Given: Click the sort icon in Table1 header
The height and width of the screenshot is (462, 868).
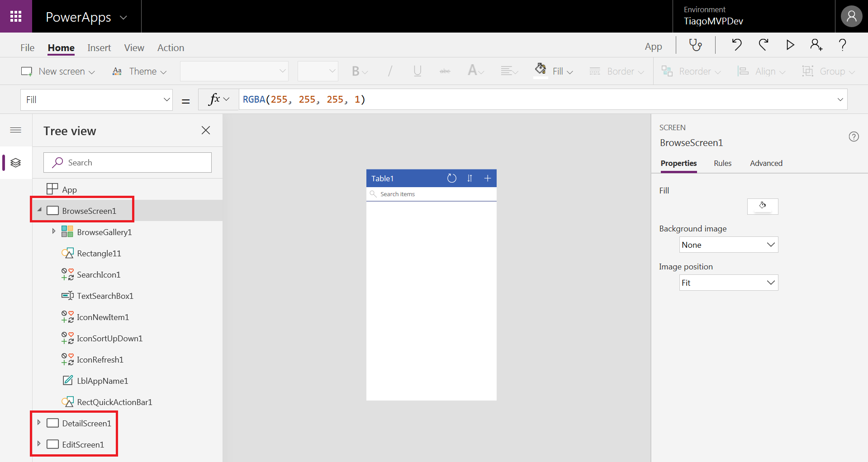Looking at the screenshot, I should (470, 179).
